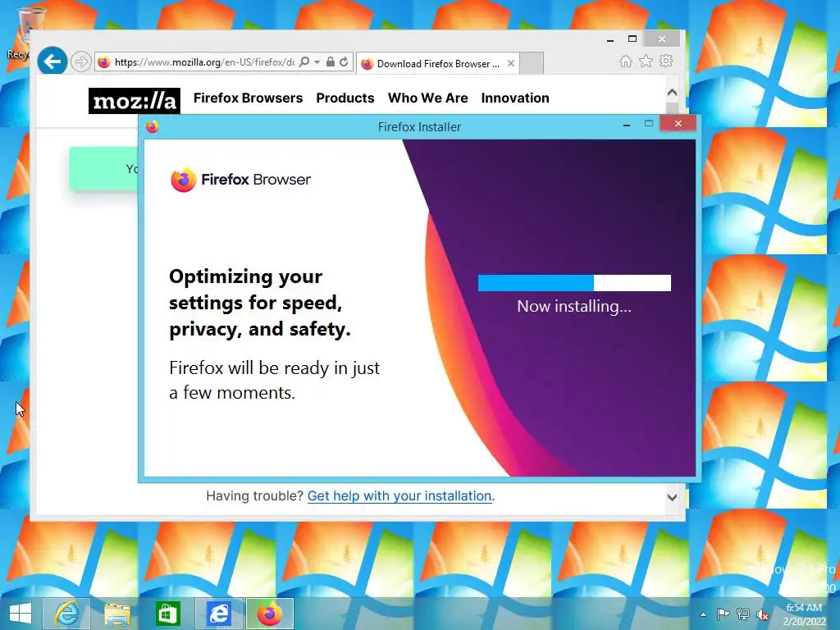This screenshot has height=630, width=840.
Task: Select the Firefox installer taskbar button
Action: tap(269, 614)
